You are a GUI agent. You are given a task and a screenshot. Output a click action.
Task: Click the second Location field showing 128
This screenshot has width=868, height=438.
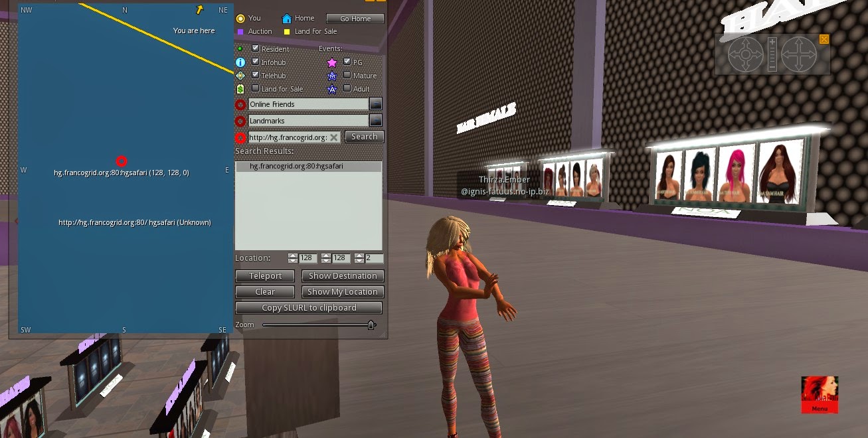click(341, 258)
